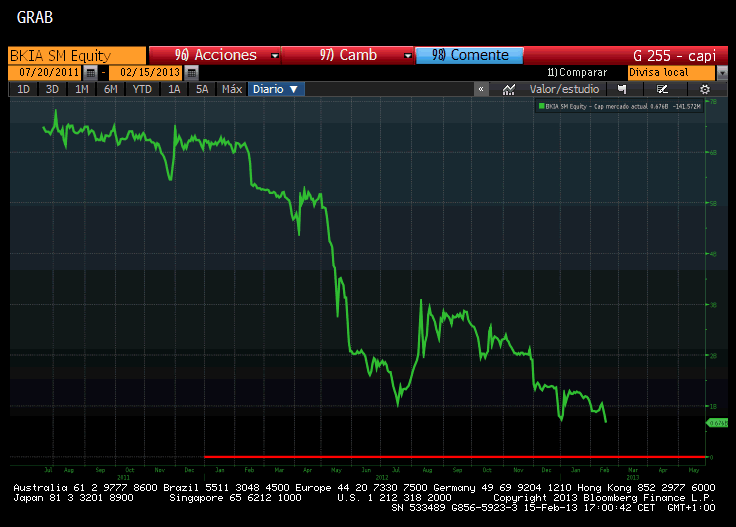Open the Diario periodicity dropdown

pos(276,89)
